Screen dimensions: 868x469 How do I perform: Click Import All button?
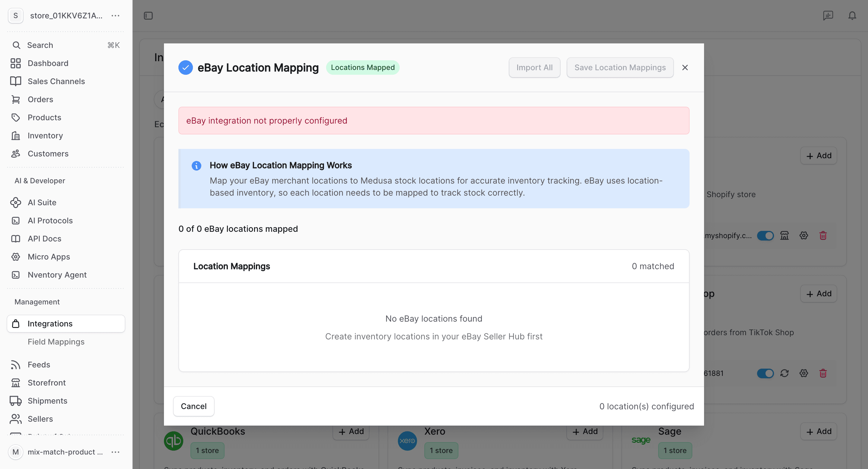(534, 68)
